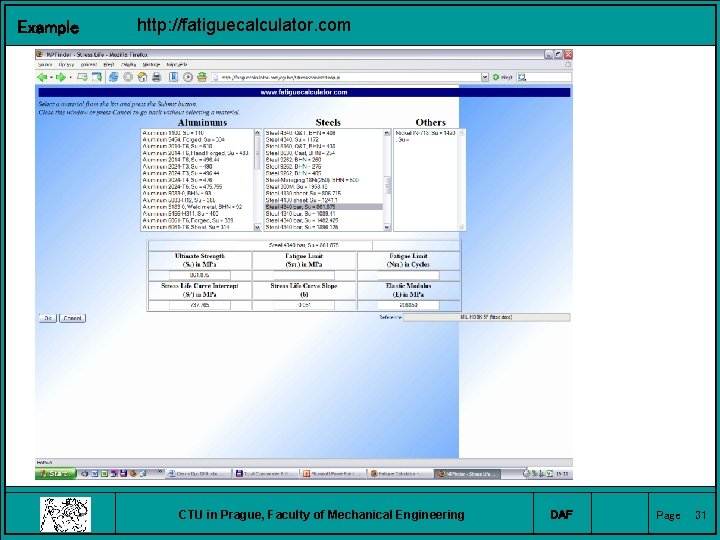Screen dimensions: 720x540
Task: Open Downloads icon in Firefox toolbar
Action: (x=202, y=77)
